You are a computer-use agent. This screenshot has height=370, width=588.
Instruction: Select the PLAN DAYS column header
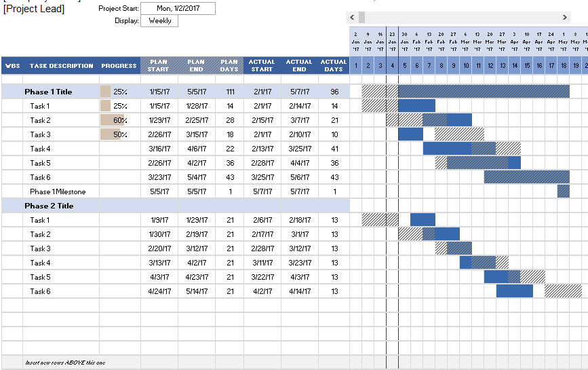(x=229, y=66)
